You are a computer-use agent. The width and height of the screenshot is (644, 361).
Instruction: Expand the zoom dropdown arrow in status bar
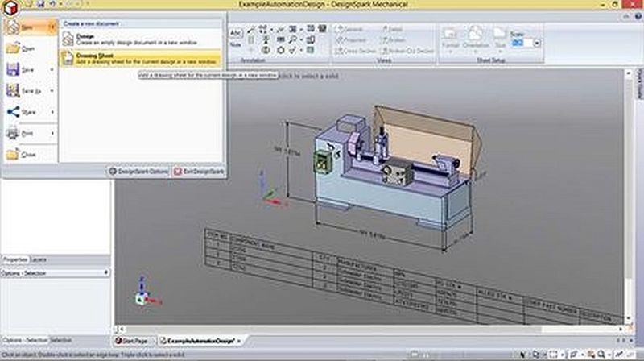pos(609,355)
